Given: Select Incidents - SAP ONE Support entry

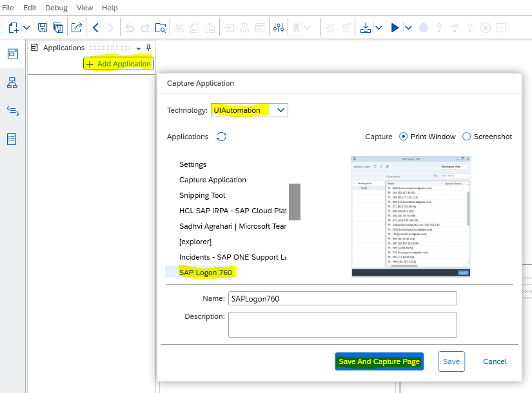Looking at the screenshot, I should (233, 257).
